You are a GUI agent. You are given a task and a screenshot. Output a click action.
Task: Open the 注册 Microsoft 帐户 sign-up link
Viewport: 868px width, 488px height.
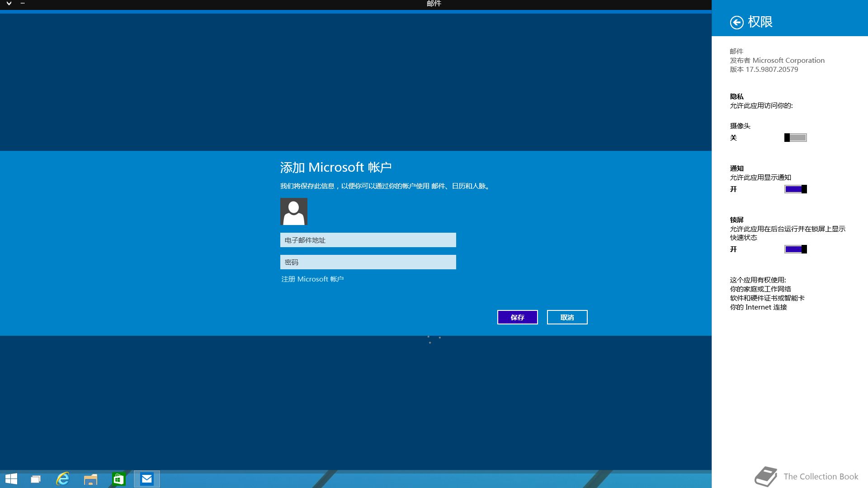(312, 279)
